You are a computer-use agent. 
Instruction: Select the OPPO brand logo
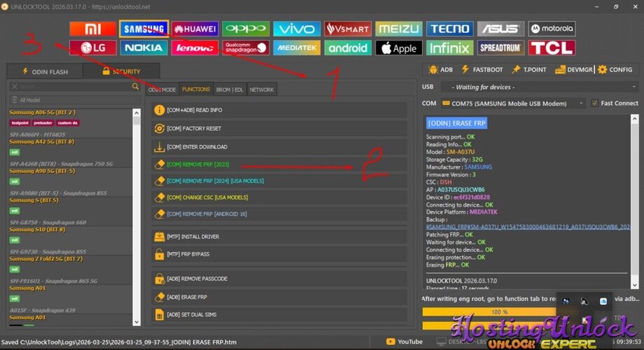pyautogui.click(x=246, y=29)
